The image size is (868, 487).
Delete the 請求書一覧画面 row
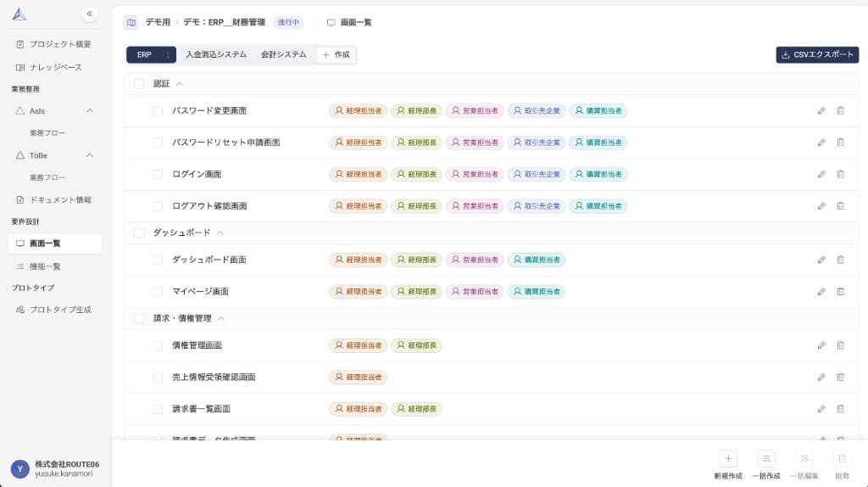click(x=840, y=409)
